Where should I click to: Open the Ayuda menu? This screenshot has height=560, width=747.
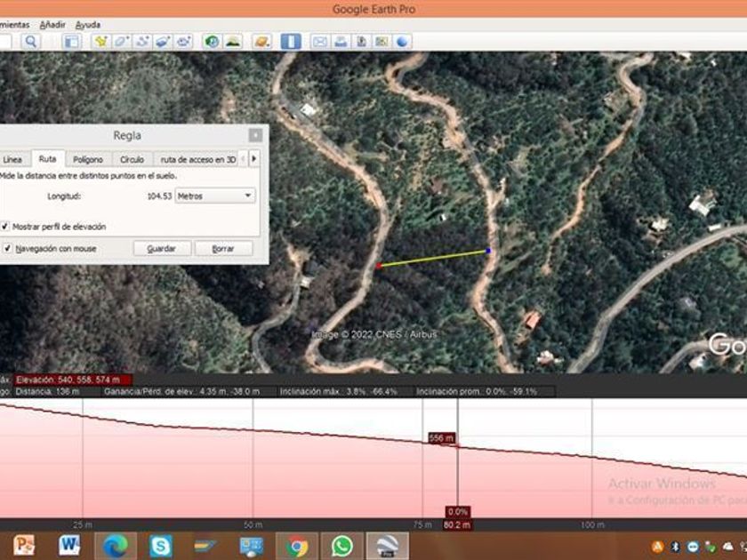tap(88, 25)
